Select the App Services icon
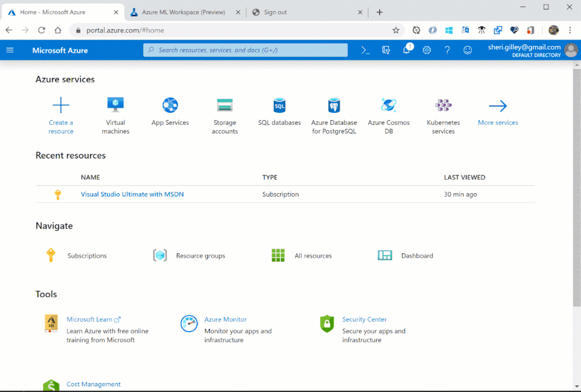 (170, 106)
